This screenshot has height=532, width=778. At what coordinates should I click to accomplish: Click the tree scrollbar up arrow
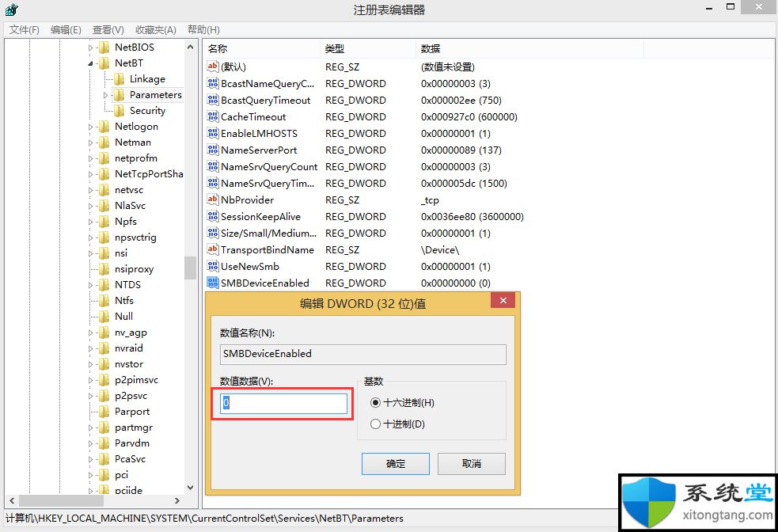point(190,47)
